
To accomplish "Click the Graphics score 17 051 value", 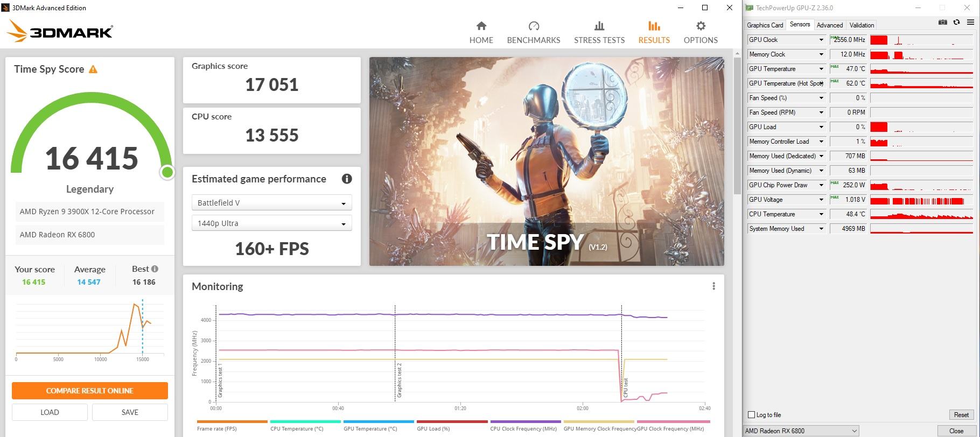I will coord(272,84).
